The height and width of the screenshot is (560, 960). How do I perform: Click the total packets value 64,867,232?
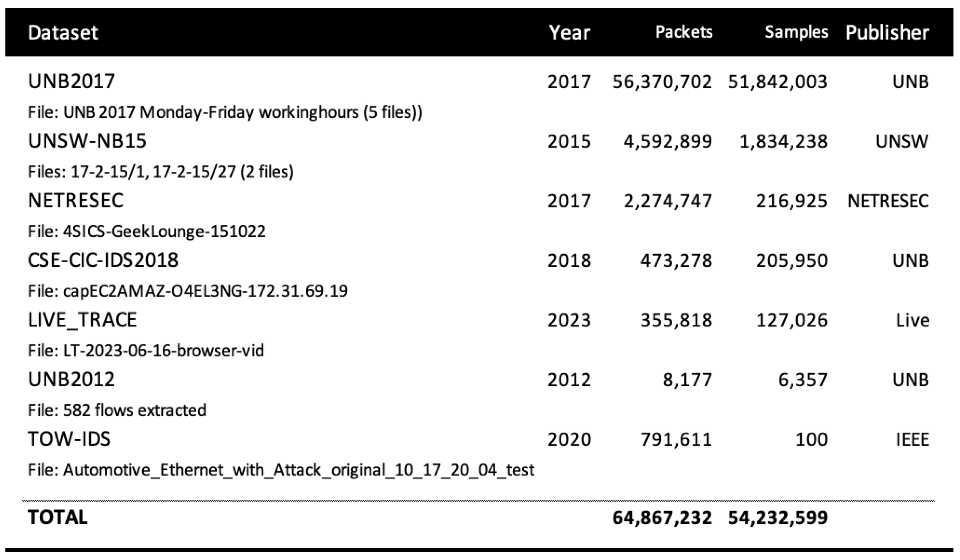click(x=662, y=517)
